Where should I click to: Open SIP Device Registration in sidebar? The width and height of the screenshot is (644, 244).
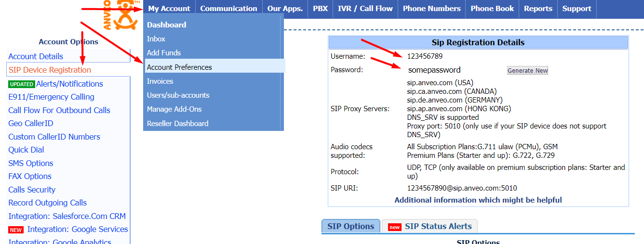[x=50, y=70]
